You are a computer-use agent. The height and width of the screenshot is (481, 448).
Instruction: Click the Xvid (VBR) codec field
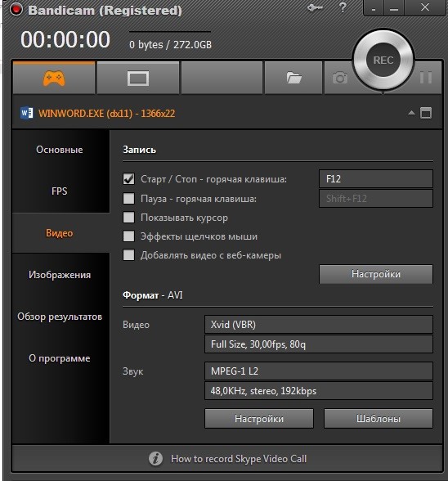319,325
